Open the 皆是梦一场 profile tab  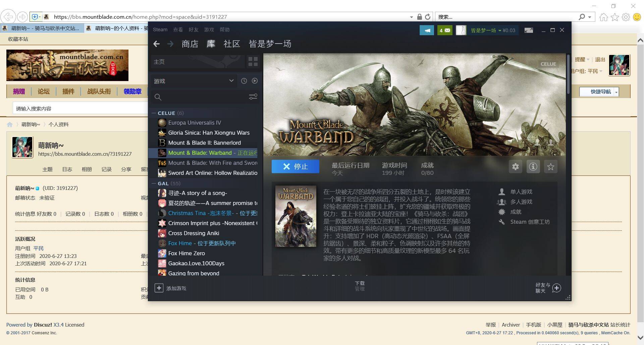point(270,44)
